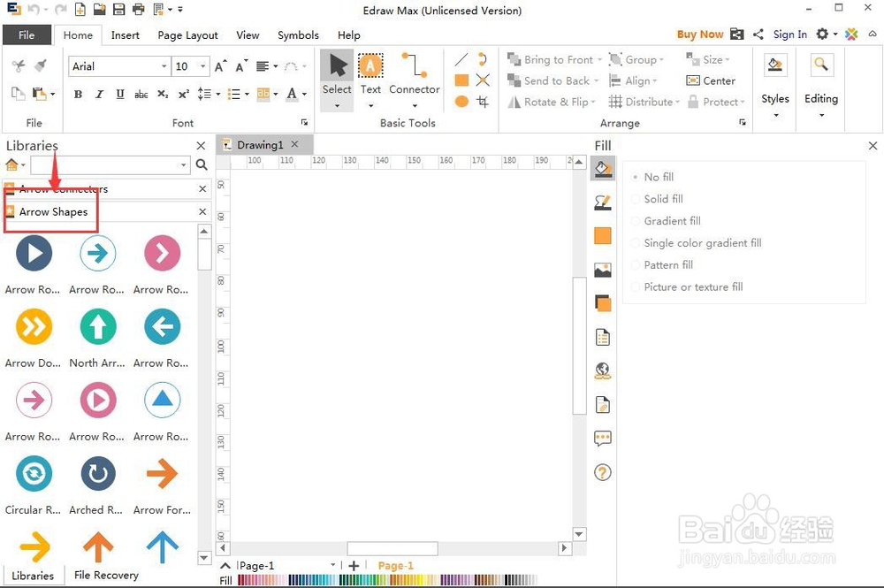The width and height of the screenshot is (884, 588).
Task: Switch to the Page Layout tab
Action: pyautogui.click(x=187, y=35)
